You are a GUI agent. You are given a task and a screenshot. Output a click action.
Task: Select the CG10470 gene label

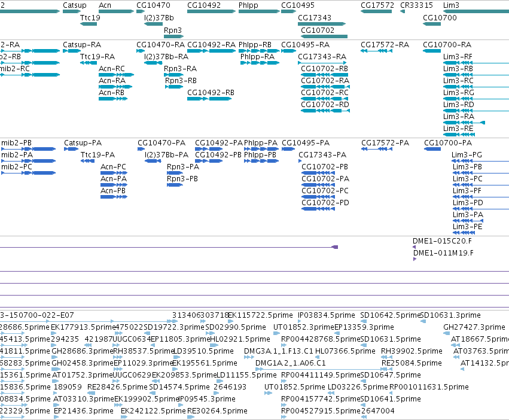153,5
